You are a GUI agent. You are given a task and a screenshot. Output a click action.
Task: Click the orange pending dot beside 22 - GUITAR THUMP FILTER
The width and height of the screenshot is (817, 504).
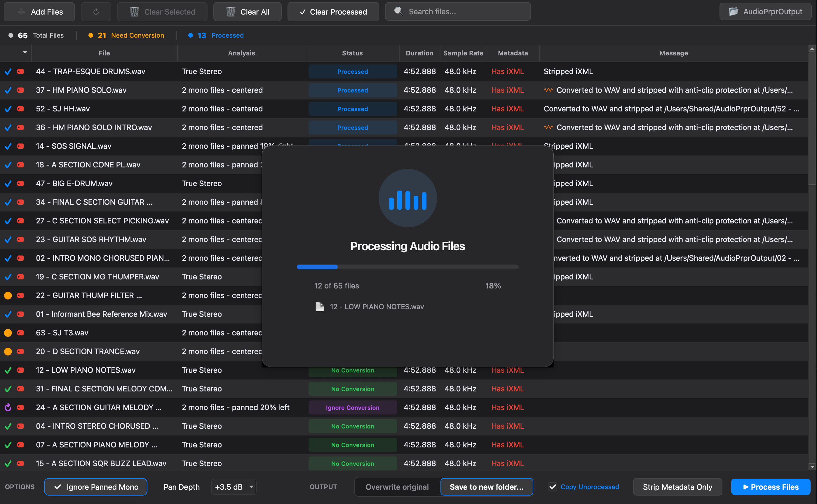(8, 295)
